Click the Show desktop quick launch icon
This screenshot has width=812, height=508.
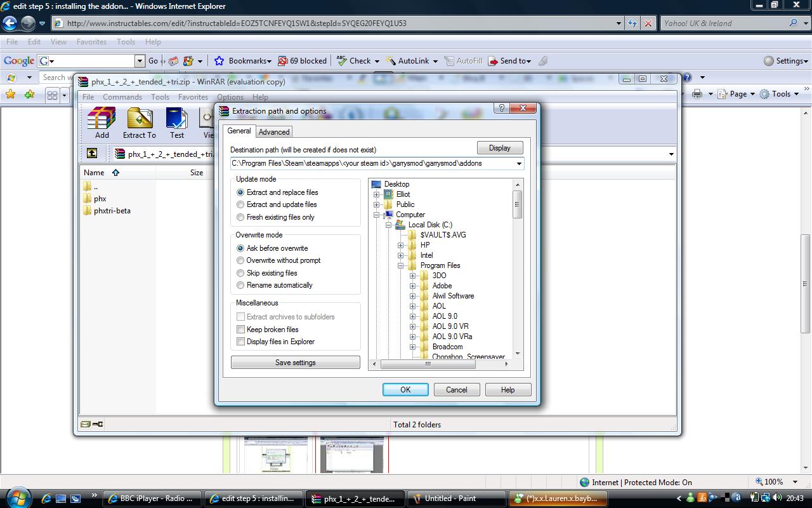[x=61, y=498]
